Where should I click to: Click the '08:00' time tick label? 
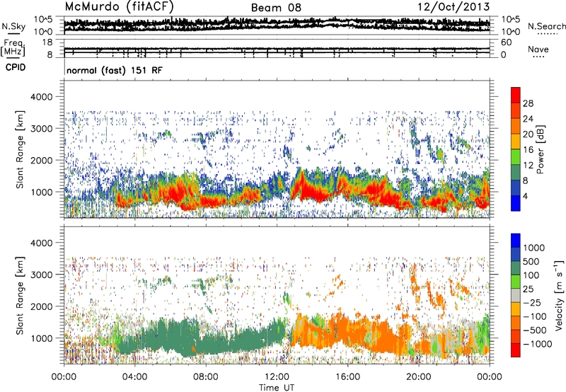click(205, 377)
